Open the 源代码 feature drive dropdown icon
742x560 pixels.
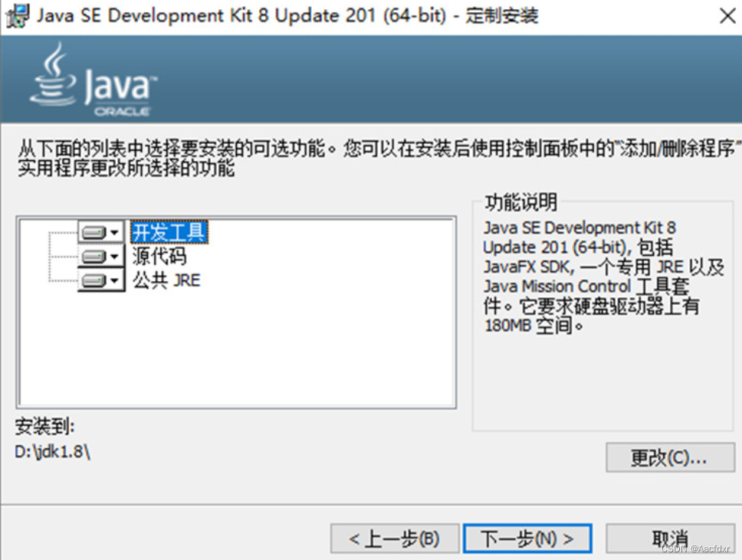tap(100, 257)
